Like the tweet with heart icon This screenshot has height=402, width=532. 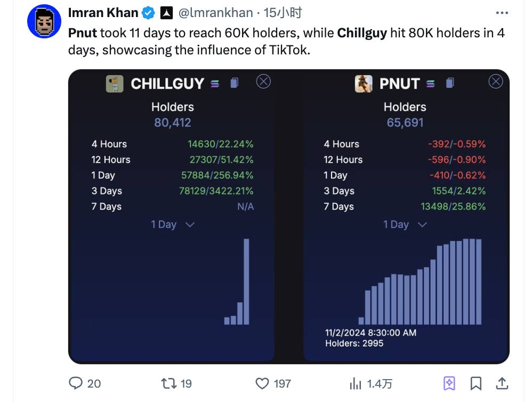tap(262, 383)
